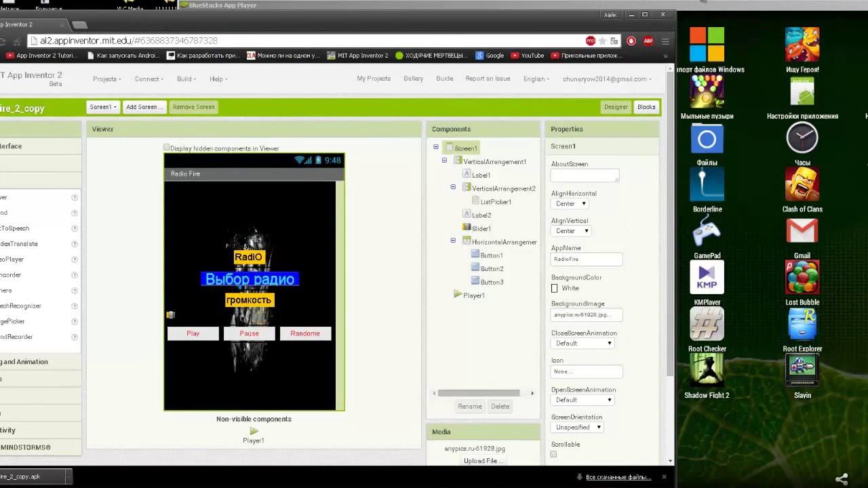868x488 pixels.
Task: Collapse the HorizontalArrangement tree node
Action: pyautogui.click(x=453, y=241)
